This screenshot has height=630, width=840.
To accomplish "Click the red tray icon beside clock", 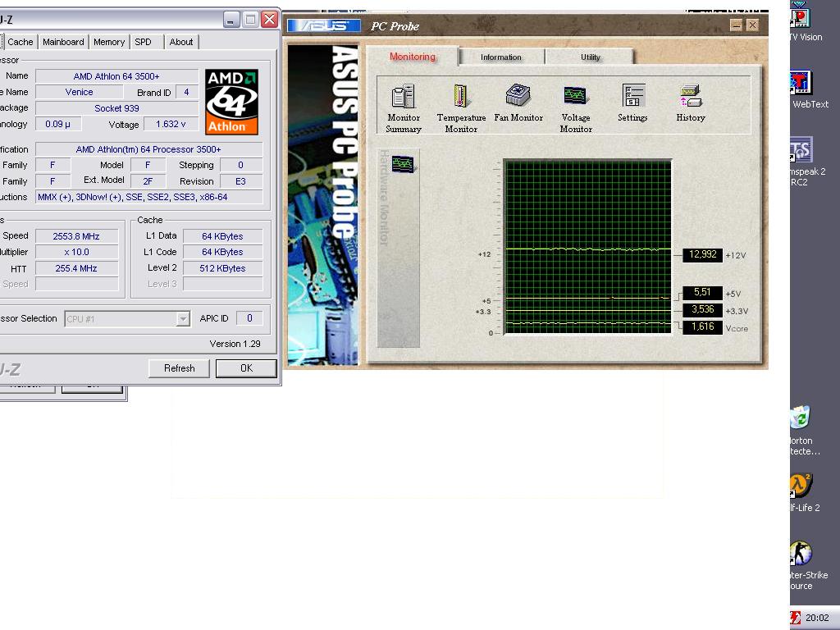I will (x=795, y=618).
